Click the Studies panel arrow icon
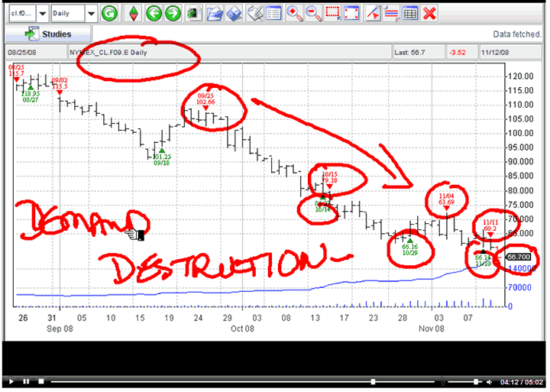 [x=31, y=34]
